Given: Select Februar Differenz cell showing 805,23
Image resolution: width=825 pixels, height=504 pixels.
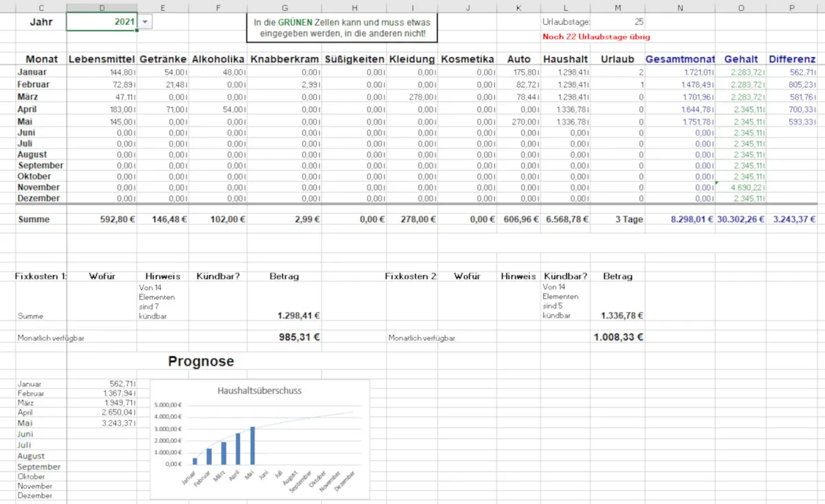Looking at the screenshot, I should pyautogui.click(x=792, y=85).
